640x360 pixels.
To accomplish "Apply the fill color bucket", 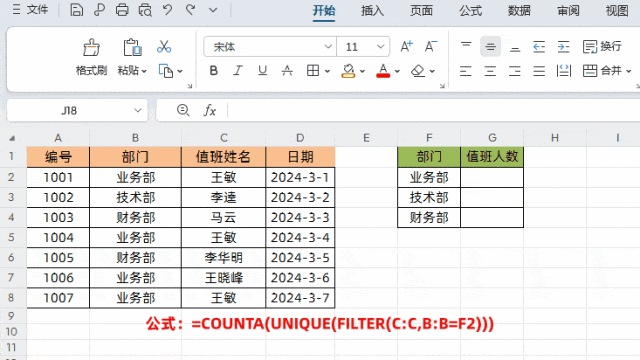I will coord(348,71).
